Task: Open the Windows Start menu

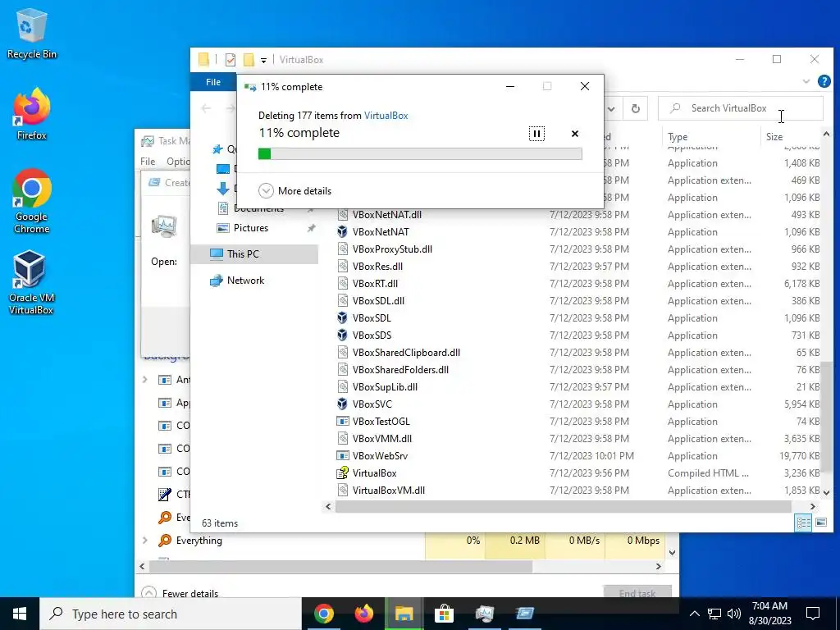Action: [x=20, y=614]
